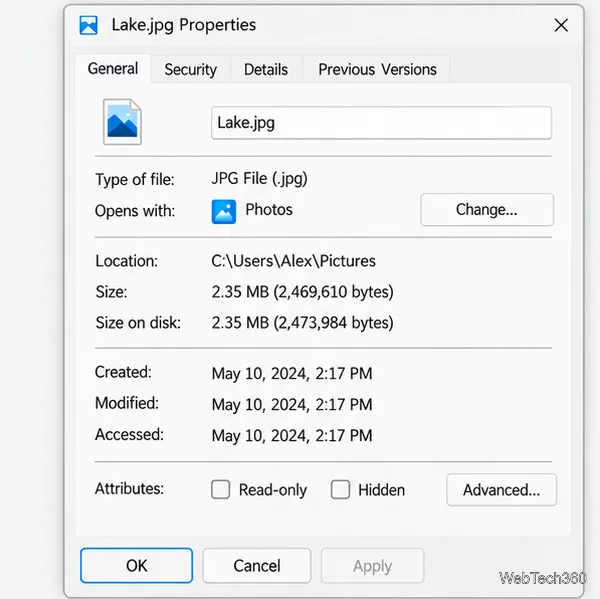Click the Type of file label
This screenshot has width=600, height=599.
click(x=135, y=180)
